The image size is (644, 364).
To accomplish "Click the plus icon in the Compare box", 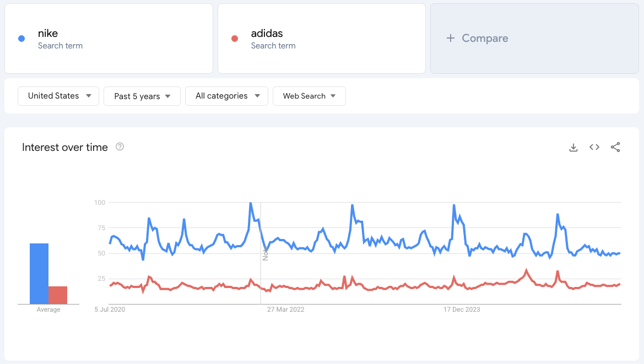I will click(x=450, y=38).
